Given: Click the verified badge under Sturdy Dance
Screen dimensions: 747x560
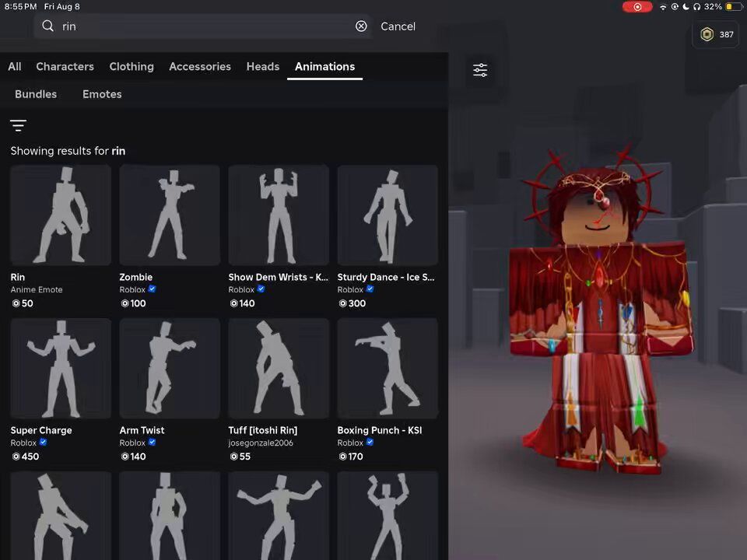Looking at the screenshot, I should tap(370, 289).
